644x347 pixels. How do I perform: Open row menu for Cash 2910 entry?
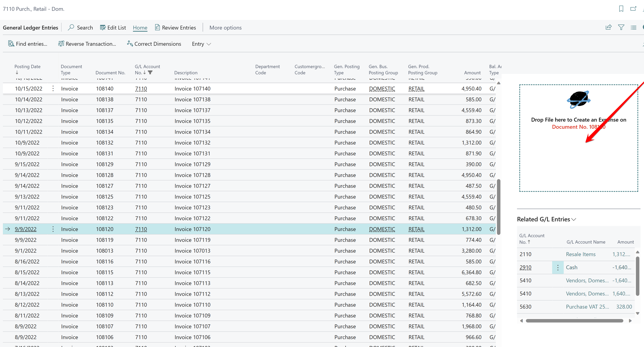[558, 267]
